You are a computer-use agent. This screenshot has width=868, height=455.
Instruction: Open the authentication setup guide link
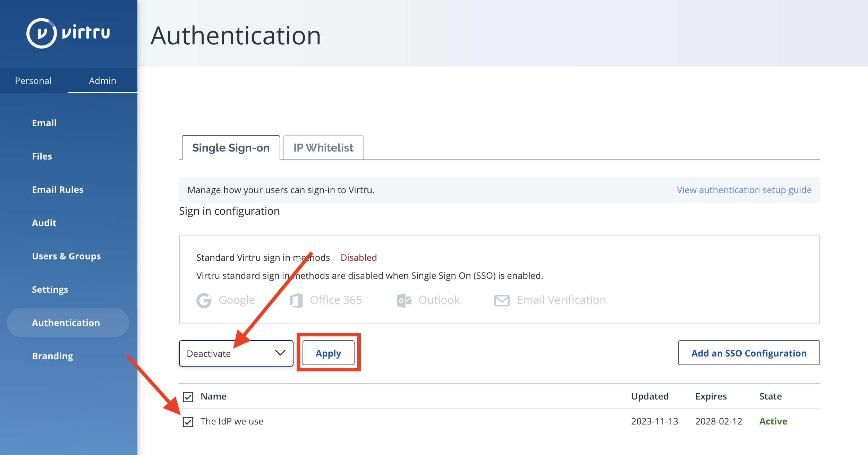(744, 190)
